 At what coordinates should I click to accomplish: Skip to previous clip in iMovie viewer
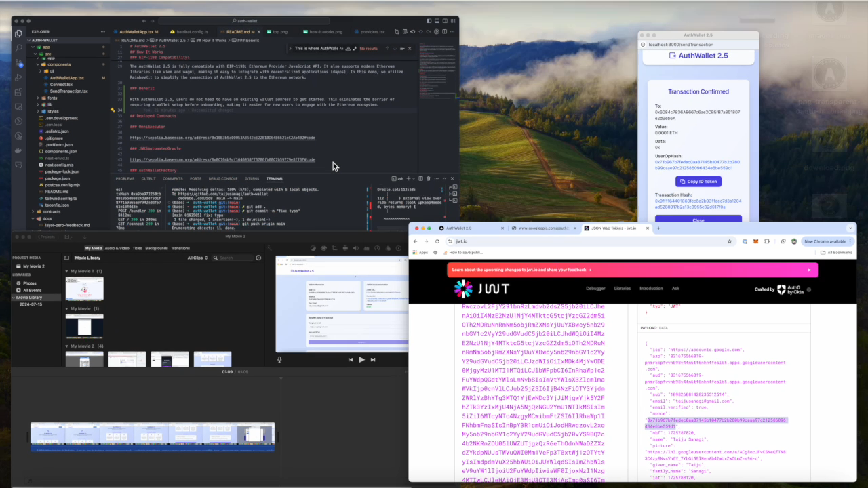click(351, 360)
